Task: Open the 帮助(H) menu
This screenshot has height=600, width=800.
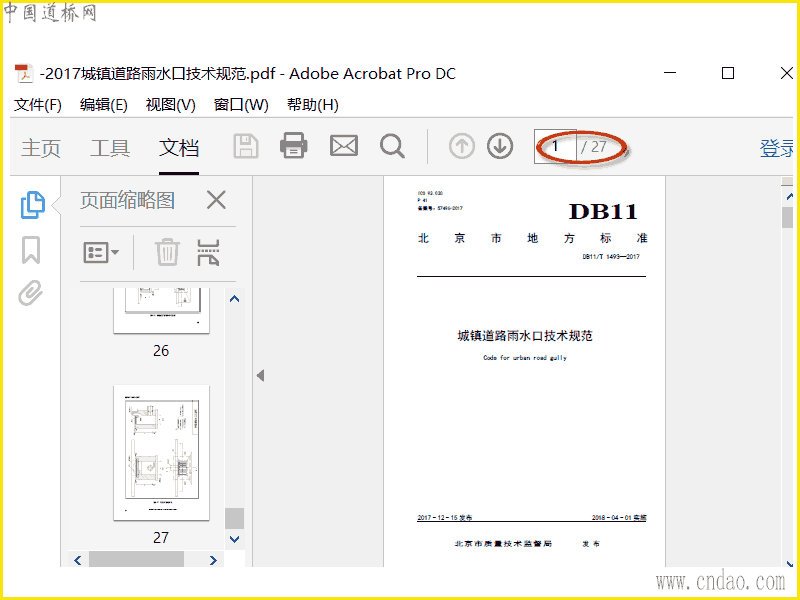Action: tap(312, 105)
